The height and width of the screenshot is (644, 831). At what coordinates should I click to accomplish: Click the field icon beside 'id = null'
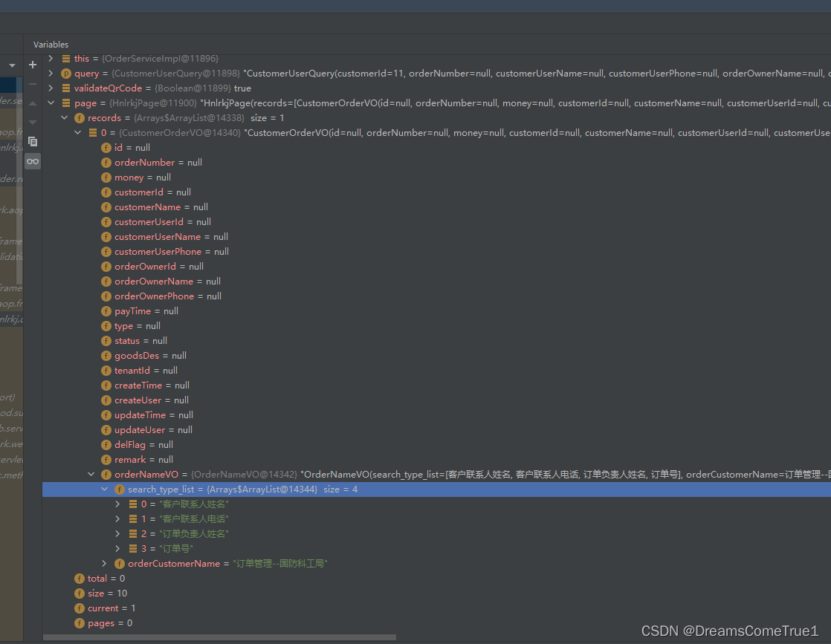click(x=106, y=148)
